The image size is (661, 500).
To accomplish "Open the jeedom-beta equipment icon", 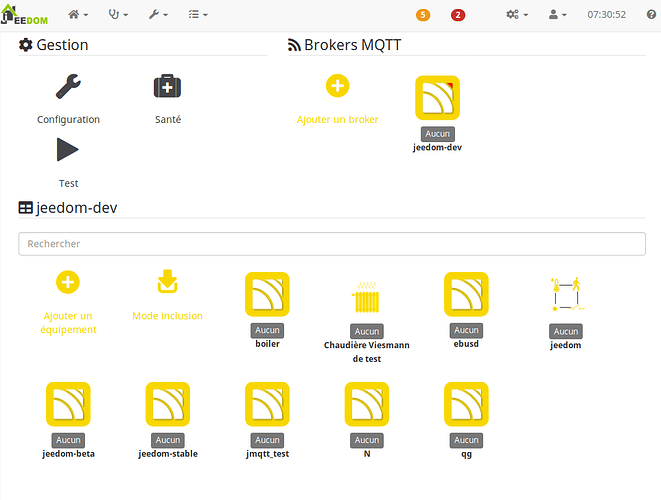I will coord(68,404).
